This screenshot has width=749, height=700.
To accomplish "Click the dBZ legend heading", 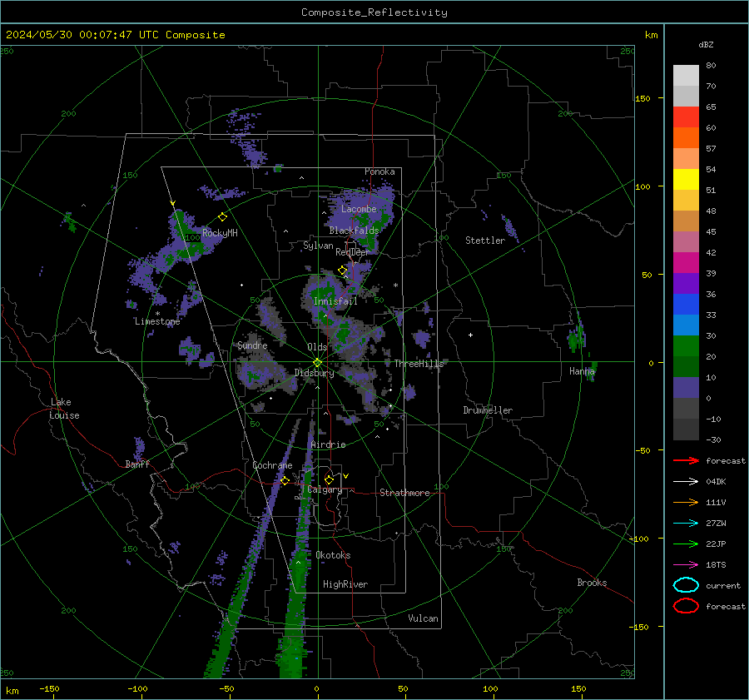I will pos(706,44).
